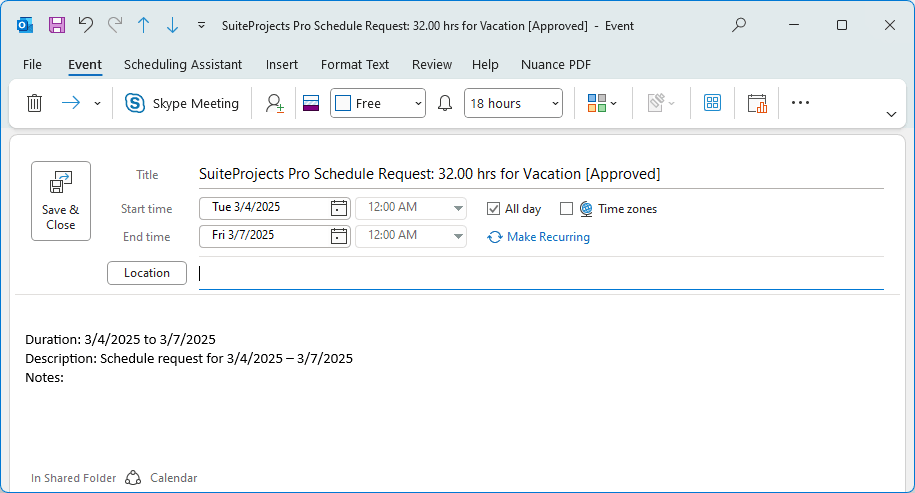Show more ribbon commands ellipsis

[800, 103]
